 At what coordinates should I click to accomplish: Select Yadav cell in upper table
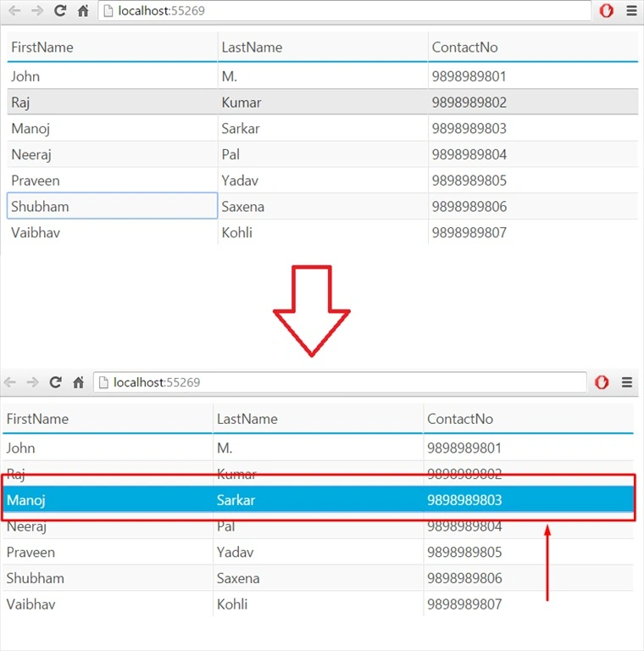[323, 181]
